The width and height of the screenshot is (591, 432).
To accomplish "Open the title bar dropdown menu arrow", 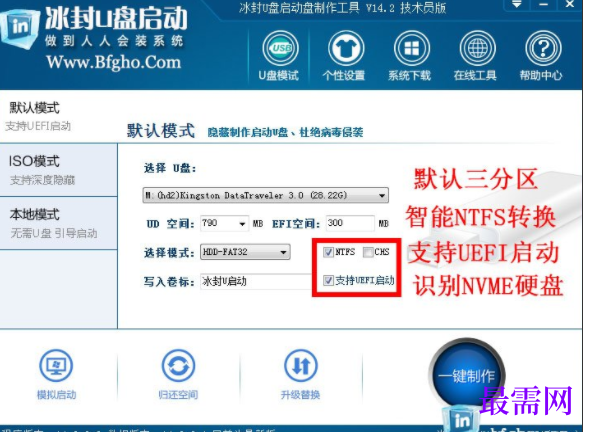I will pos(517,5).
